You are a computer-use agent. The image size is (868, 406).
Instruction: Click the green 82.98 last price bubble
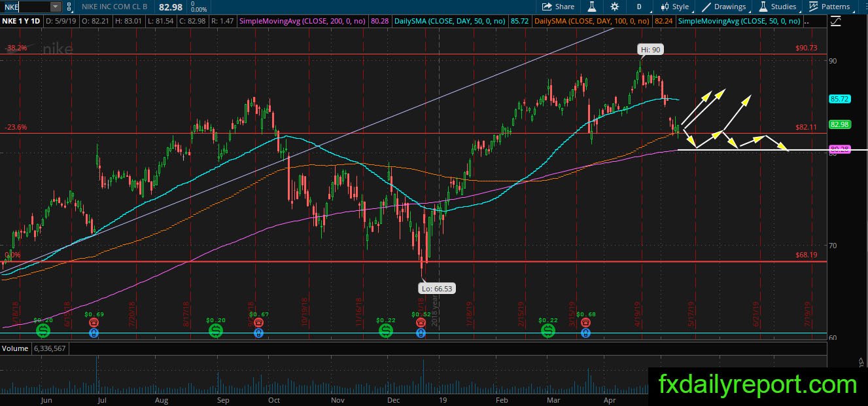[x=839, y=124]
